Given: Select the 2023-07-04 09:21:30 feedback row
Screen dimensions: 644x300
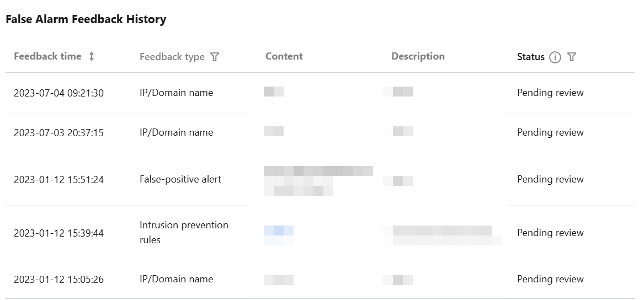Looking at the screenshot, I should (58, 93).
